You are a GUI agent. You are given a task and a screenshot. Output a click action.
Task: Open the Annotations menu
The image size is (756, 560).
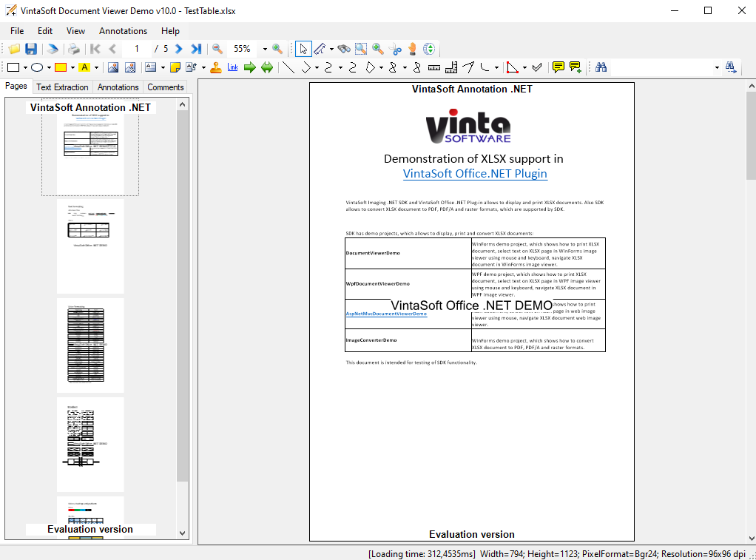pos(123,31)
